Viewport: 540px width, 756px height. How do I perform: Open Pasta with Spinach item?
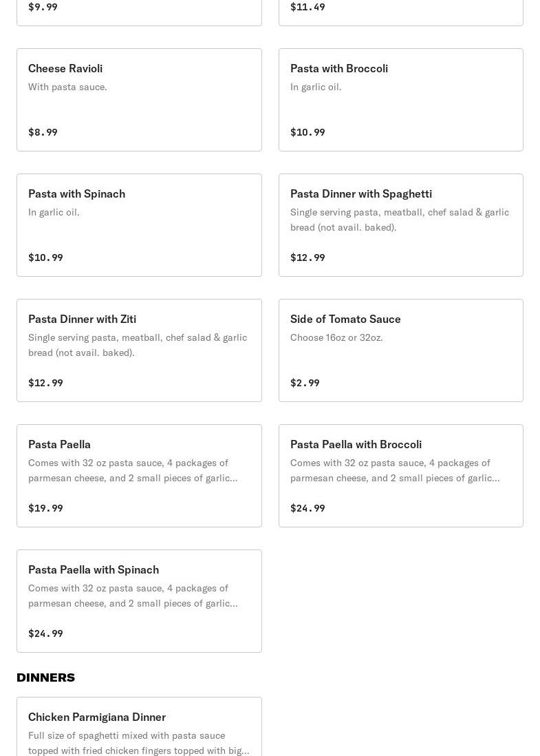[x=139, y=225]
